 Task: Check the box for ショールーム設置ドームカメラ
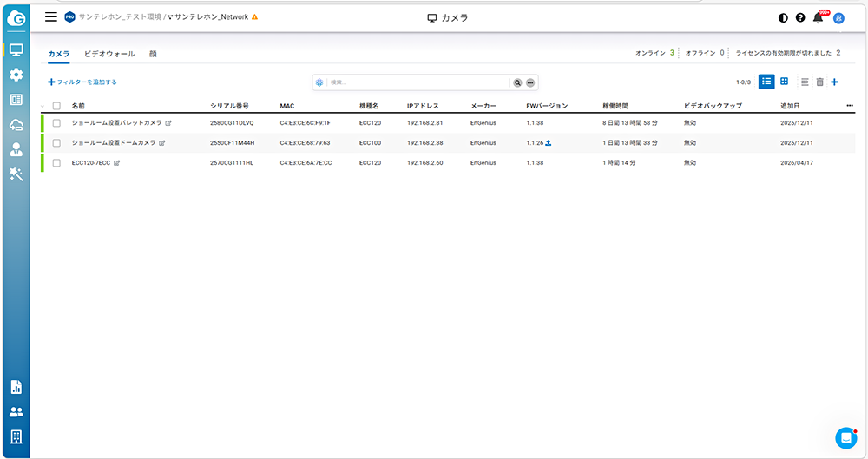(x=56, y=143)
